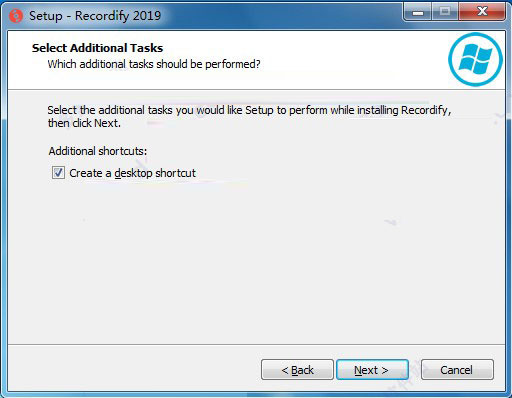Click the "Setup - Recordify 2019" title text
Screen dimensions: 512x398
click(x=95, y=16)
